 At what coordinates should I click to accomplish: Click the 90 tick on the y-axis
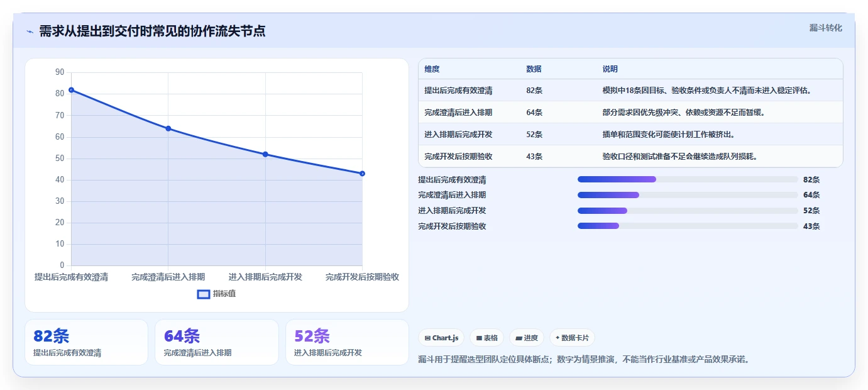[60, 72]
